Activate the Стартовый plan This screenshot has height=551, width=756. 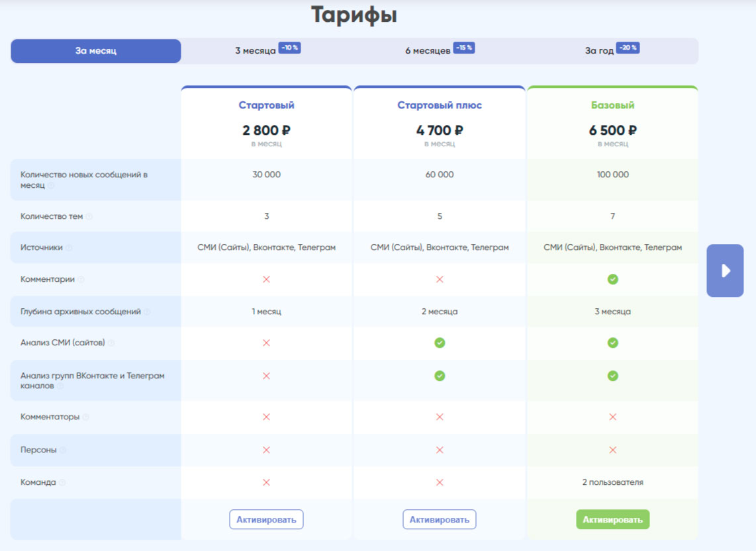pyautogui.click(x=266, y=519)
